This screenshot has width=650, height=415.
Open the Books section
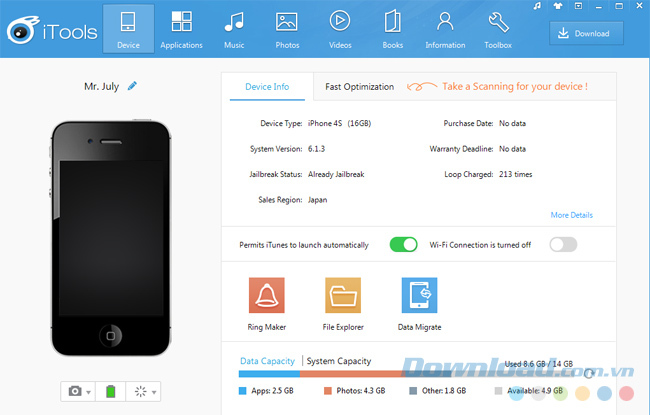[x=393, y=29]
